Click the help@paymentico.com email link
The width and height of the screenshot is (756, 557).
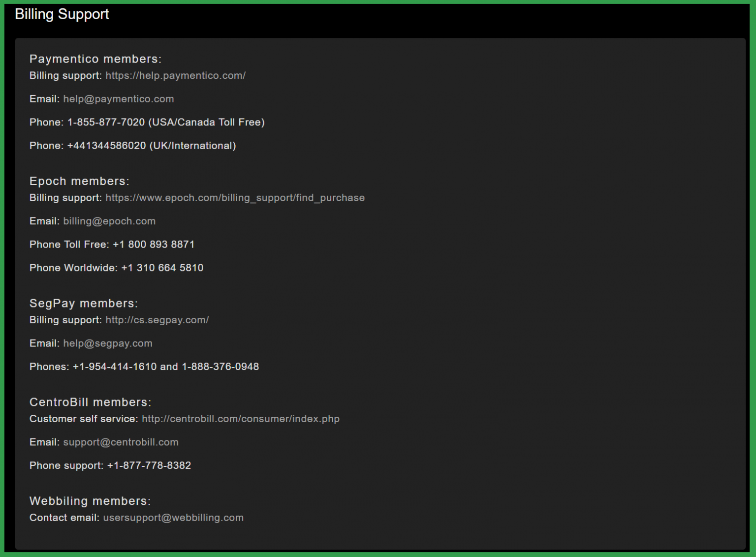[118, 99]
